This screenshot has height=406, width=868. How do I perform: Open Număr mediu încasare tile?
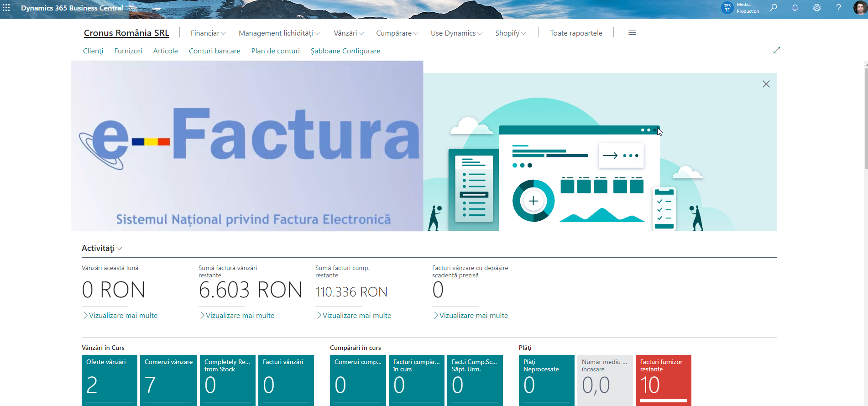coord(605,380)
